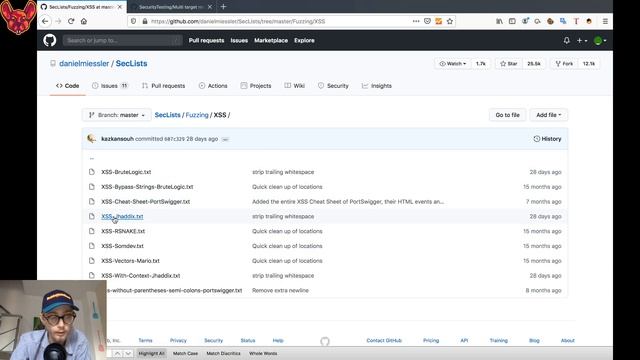The height and width of the screenshot is (360, 640).
Task: Open the GitHub home logo
Action: coord(50,40)
